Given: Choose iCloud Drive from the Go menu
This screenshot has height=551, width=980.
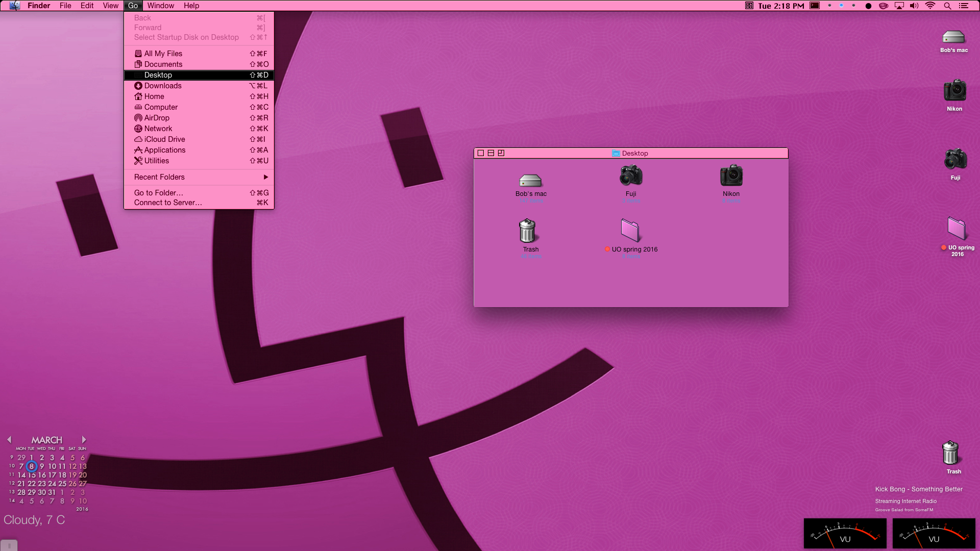Looking at the screenshot, I should (x=199, y=139).
